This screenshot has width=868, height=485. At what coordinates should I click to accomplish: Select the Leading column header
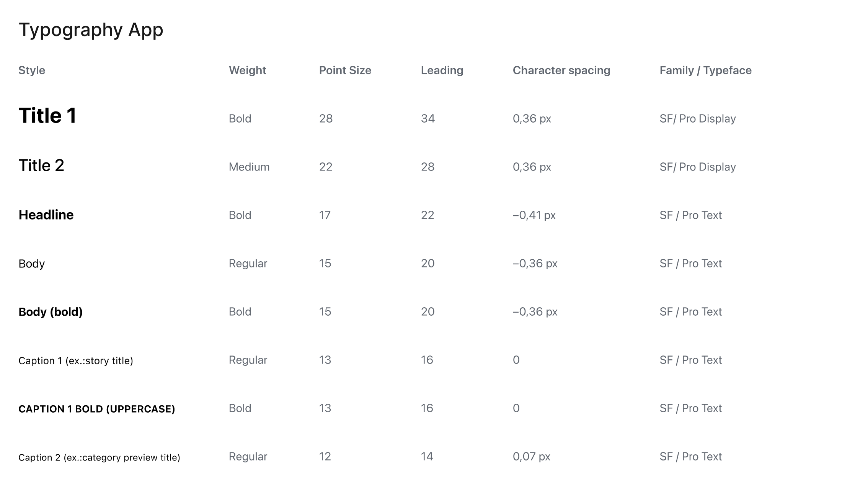tap(442, 70)
